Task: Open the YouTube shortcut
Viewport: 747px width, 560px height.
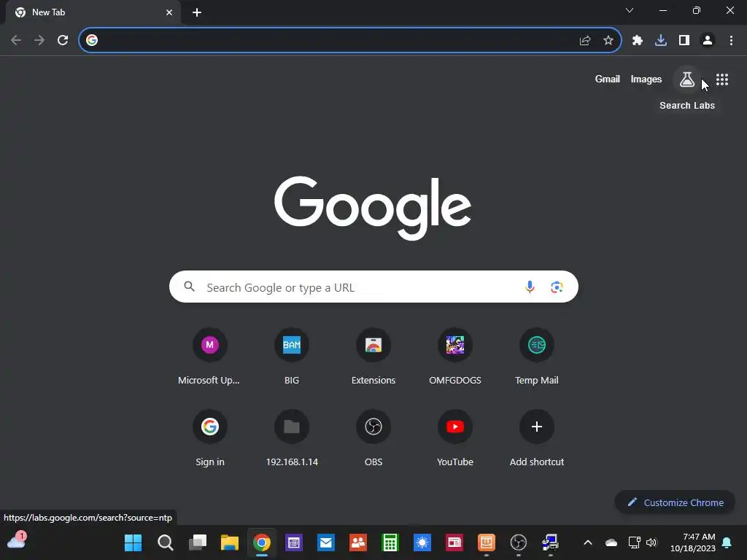Action: (455, 438)
